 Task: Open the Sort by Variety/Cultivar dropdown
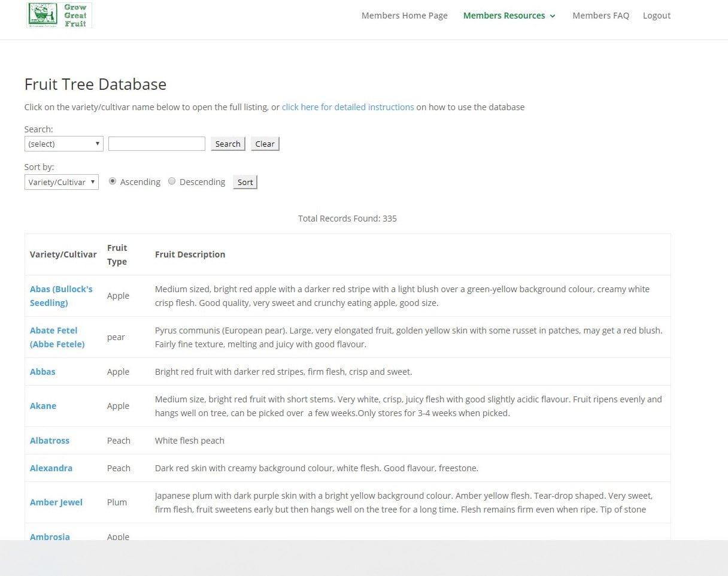click(x=62, y=182)
